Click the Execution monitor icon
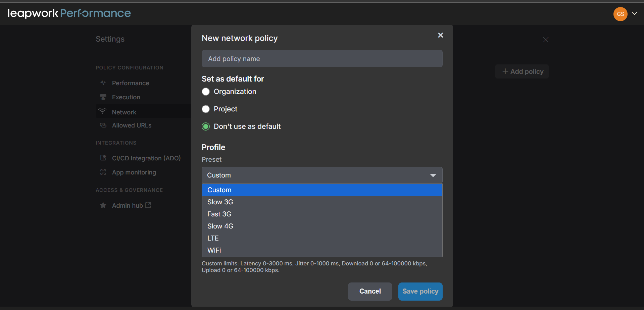This screenshot has width=644, height=310. click(103, 97)
